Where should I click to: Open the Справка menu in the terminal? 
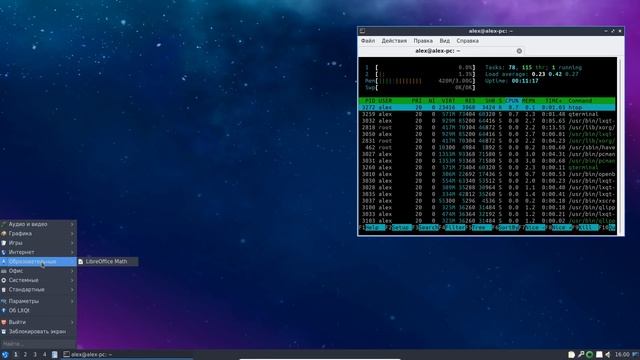tap(467, 41)
